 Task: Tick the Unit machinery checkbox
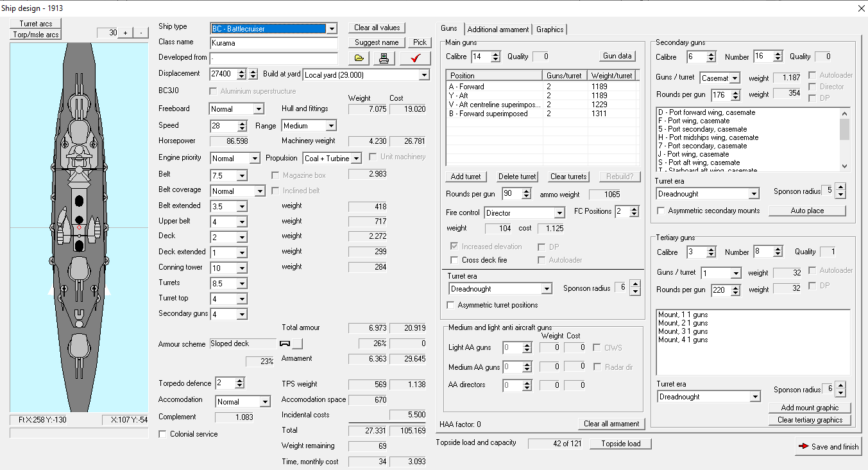click(x=373, y=157)
